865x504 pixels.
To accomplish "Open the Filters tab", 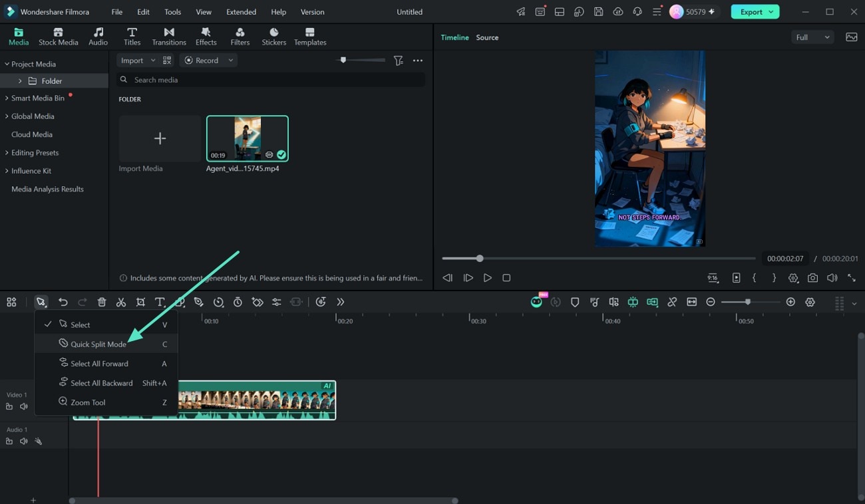I will (240, 37).
